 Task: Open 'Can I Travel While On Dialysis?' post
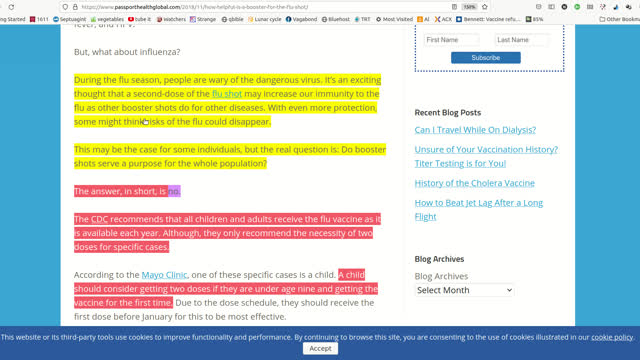[x=475, y=130]
